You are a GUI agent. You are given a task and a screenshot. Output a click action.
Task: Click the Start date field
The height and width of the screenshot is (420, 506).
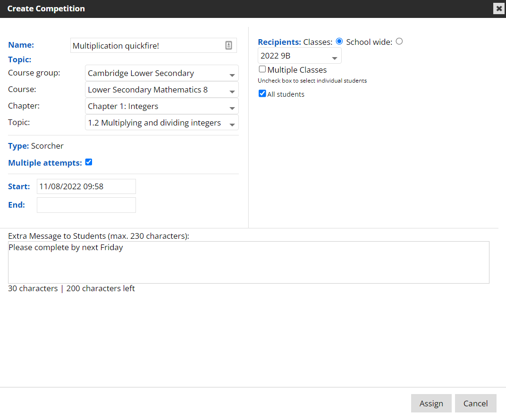click(x=86, y=186)
